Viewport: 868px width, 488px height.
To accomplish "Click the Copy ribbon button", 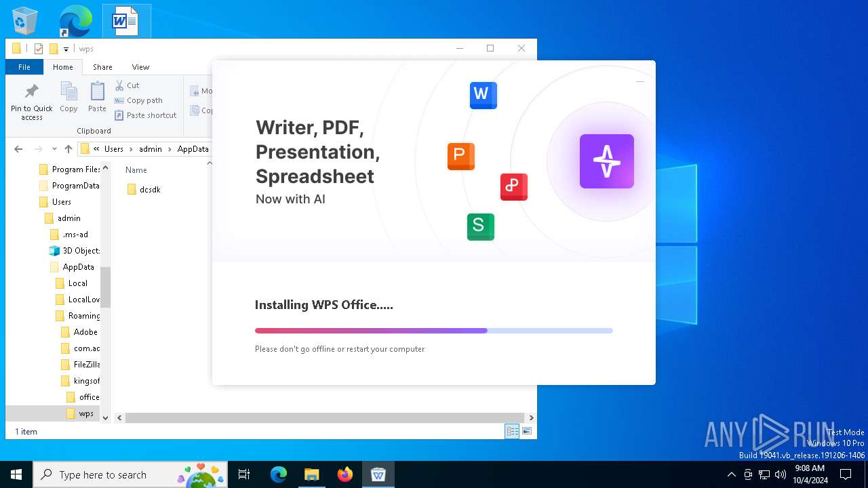I will pos(68,97).
